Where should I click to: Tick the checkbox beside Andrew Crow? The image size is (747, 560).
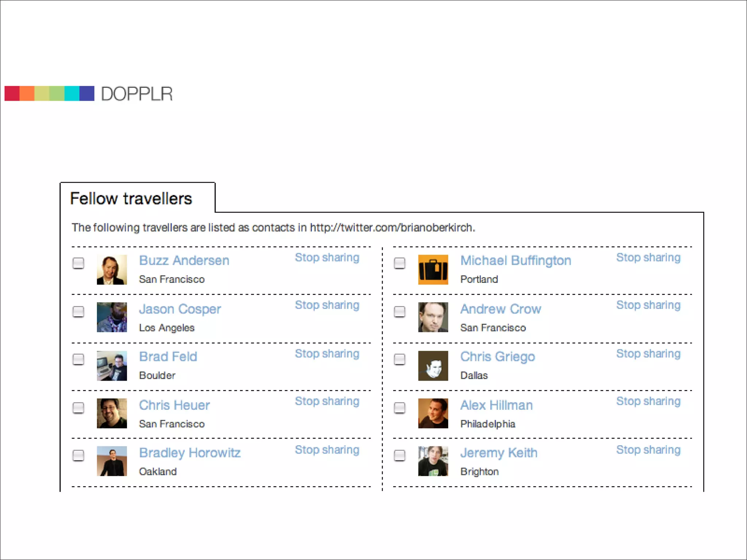pyautogui.click(x=400, y=311)
